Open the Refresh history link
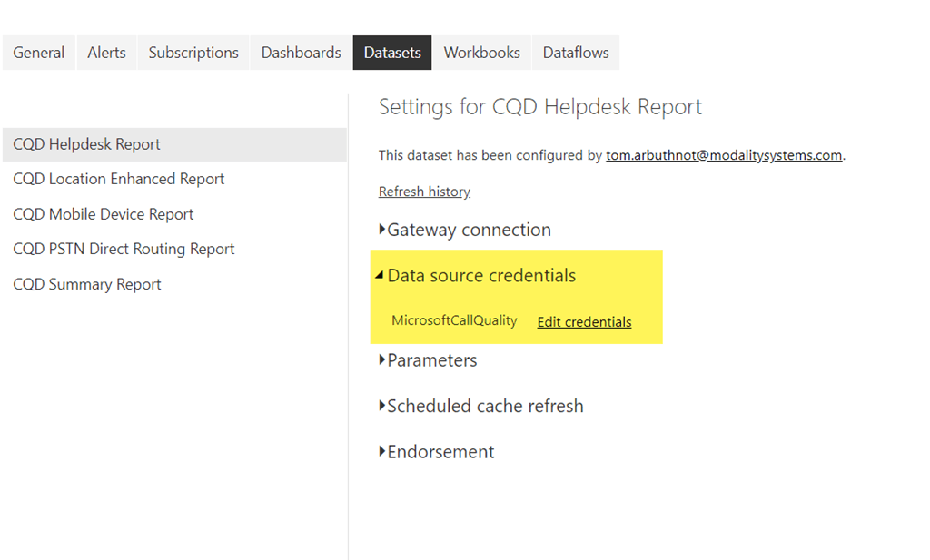This screenshot has width=930, height=560. coord(424,192)
